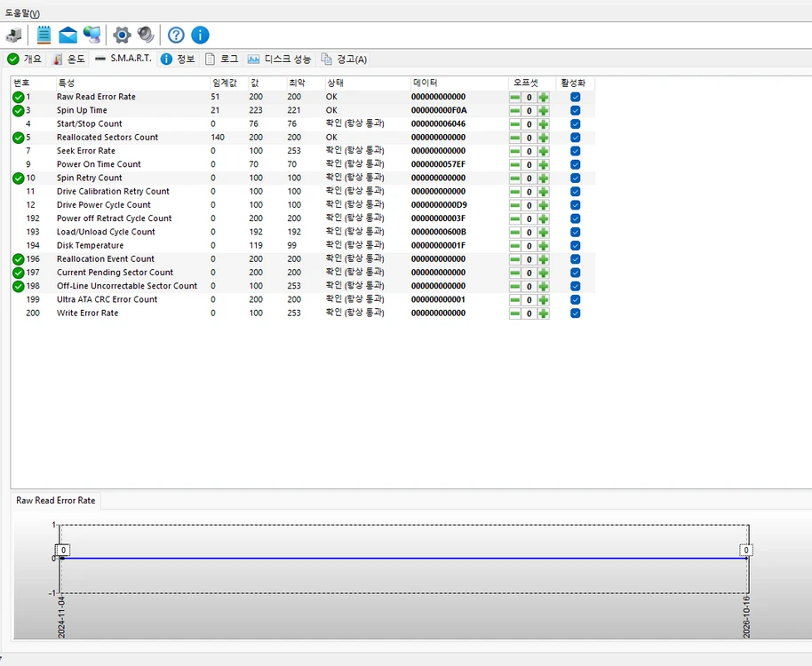Select the Load/Unload Cycle Count attribute name
Viewport: 812px width, 666px height.
(106, 232)
